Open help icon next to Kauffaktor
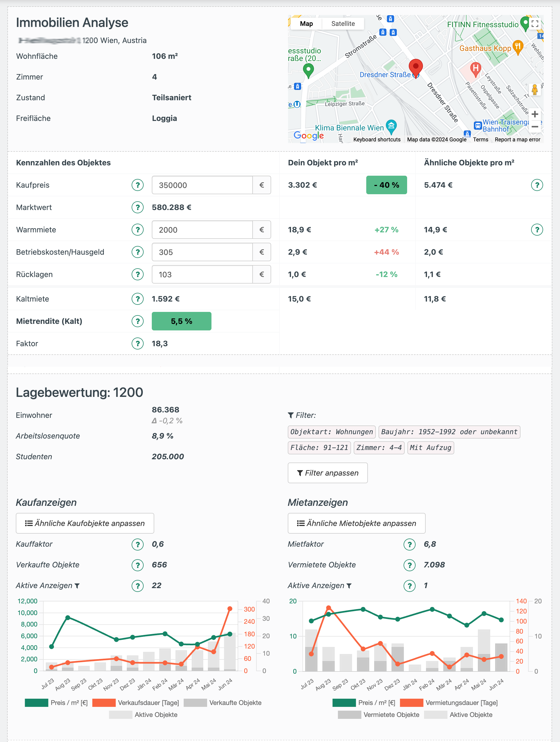Screen dimensions: 560x742 click(138, 544)
